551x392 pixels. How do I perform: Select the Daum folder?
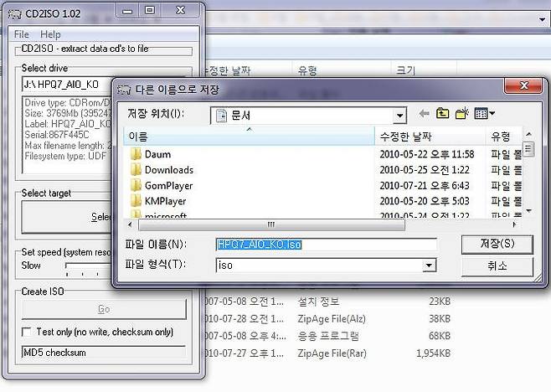point(157,154)
